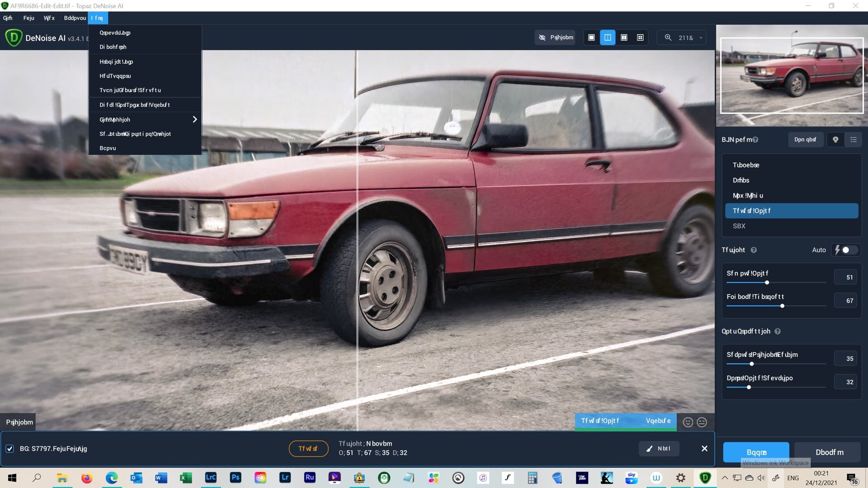
Task: Toggle the Auto settings lightning switch
Action: click(845, 250)
